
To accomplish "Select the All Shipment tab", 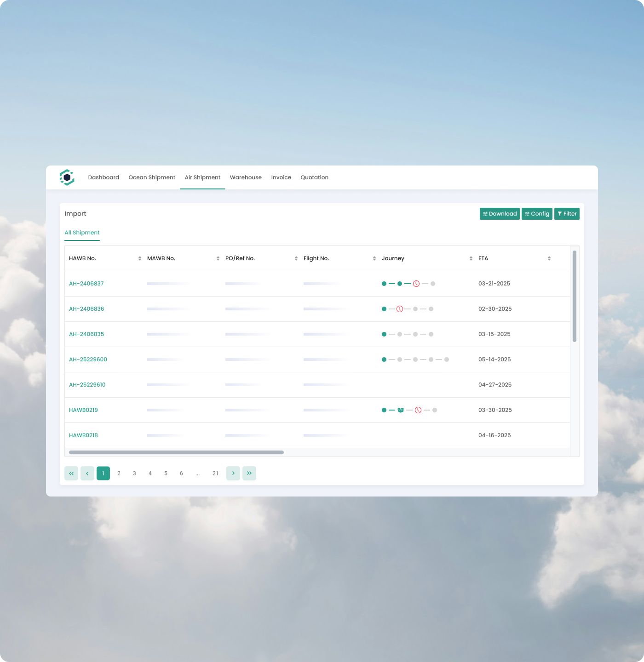I will pyautogui.click(x=82, y=233).
